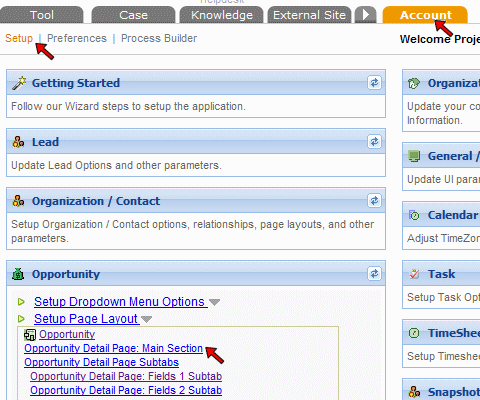
Task: Toggle the Getting Started panel refresh icon
Action: 374,83
